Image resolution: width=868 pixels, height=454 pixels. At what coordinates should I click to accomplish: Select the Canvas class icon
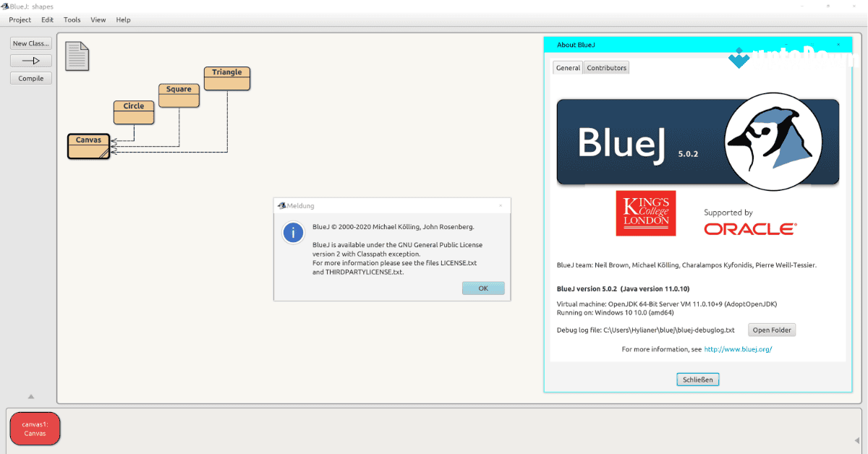[88, 145]
